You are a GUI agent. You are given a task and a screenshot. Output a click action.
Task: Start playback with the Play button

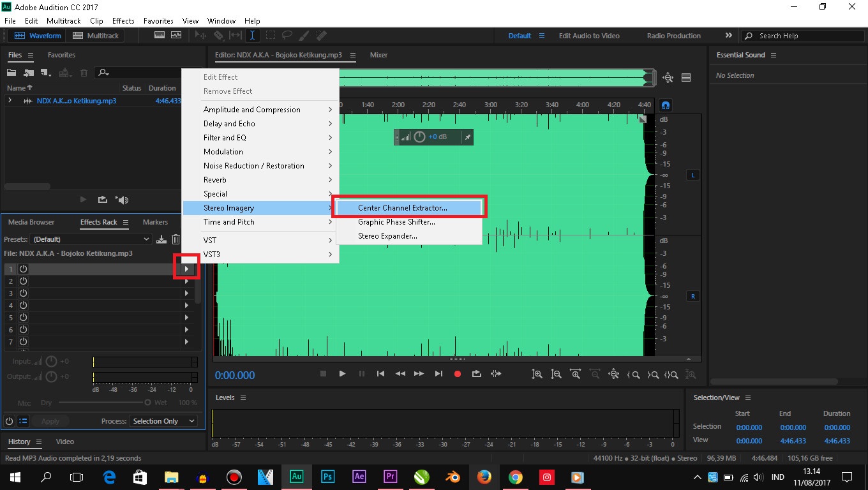pyautogui.click(x=342, y=374)
